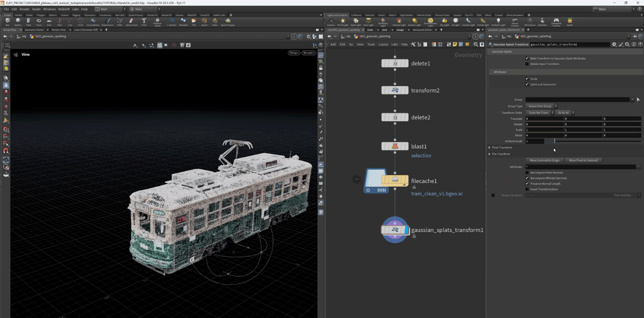Open the Group Type dropdown
Image resolution: width=644 pixels, height=318 pixels.
[x=542, y=106]
